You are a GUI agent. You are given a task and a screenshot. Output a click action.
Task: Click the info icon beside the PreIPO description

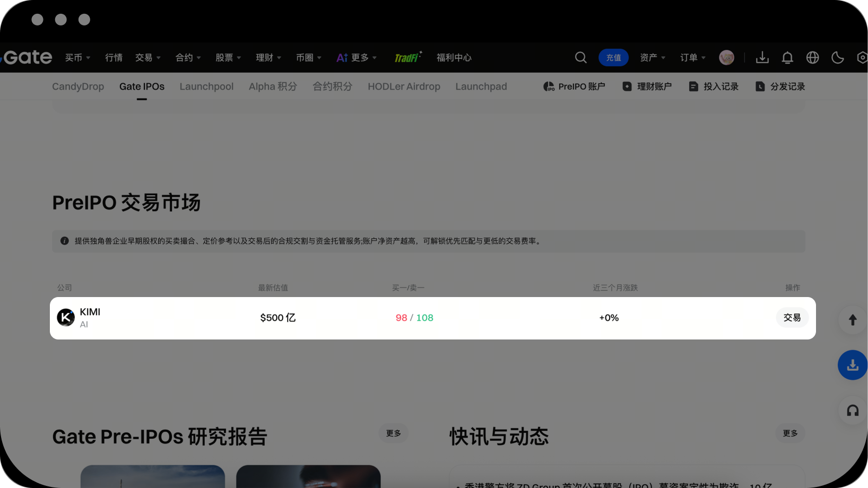point(65,241)
